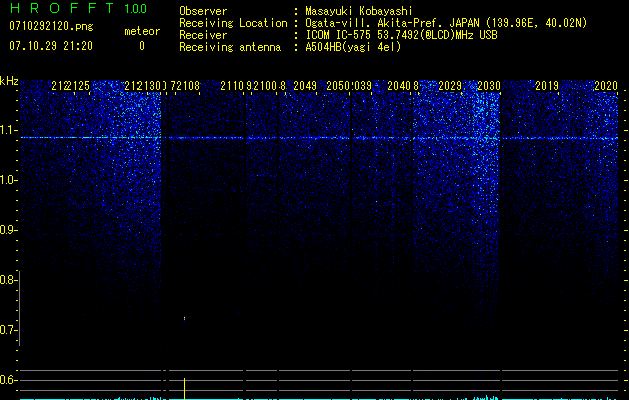Click the observer name Masayuki Kobayashi

[359, 11]
